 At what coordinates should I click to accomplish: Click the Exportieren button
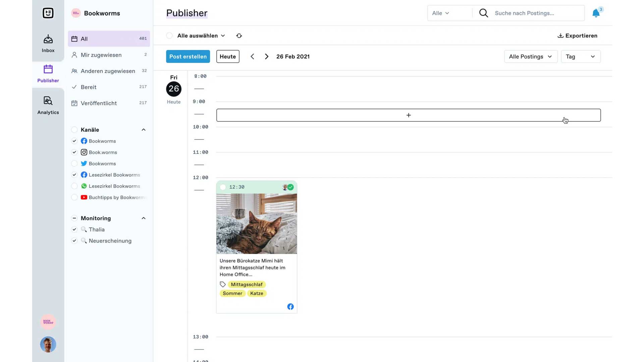pyautogui.click(x=577, y=36)
